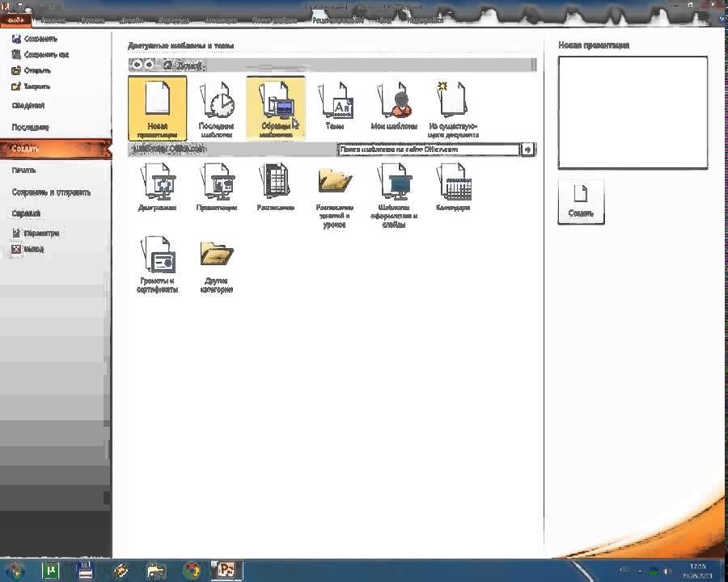
Task: Open the Календари template category
Action: point(453,188)
